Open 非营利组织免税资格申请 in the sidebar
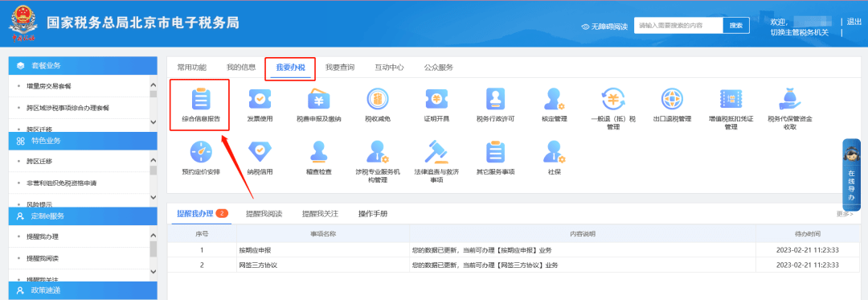868x300 pixels. pyautogui.click(x=62, y=183)
